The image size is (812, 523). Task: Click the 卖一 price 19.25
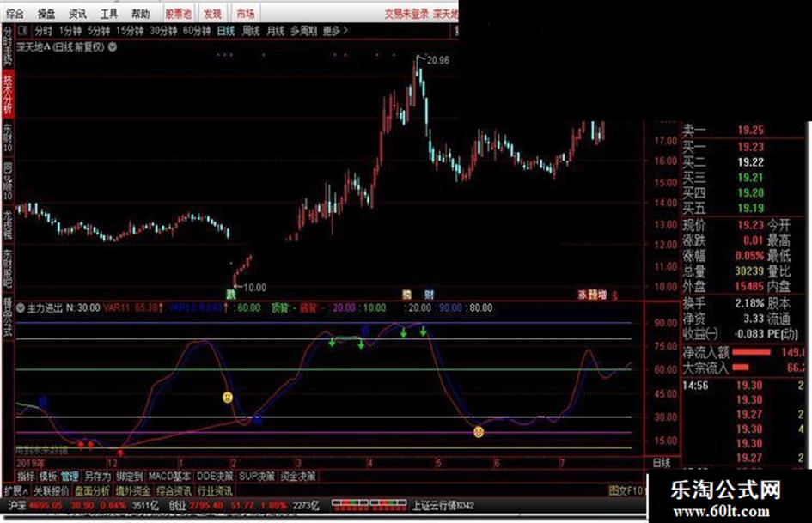(750, 131)
